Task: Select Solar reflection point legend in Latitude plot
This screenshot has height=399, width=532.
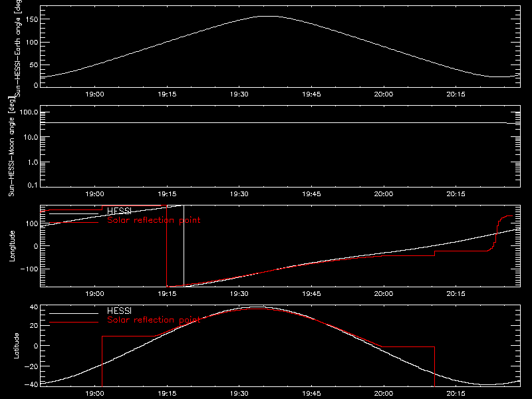Action: [x=154, y=320]
